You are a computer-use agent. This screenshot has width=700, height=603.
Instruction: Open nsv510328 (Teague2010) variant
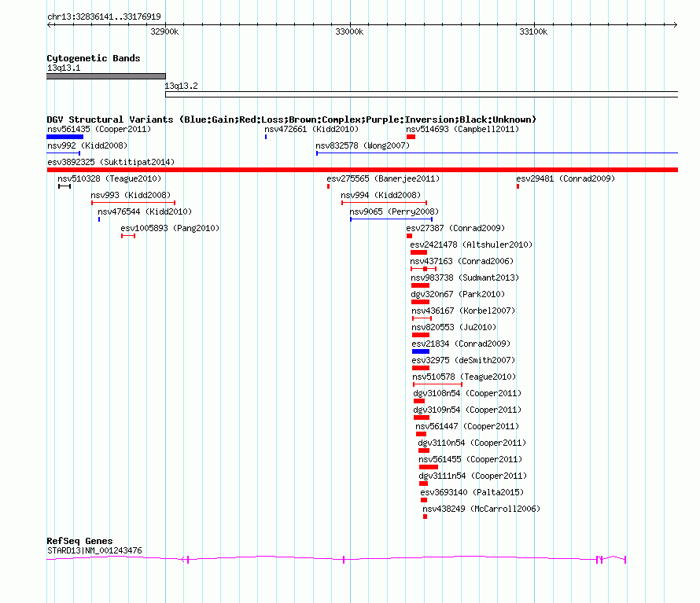(109, 178)
